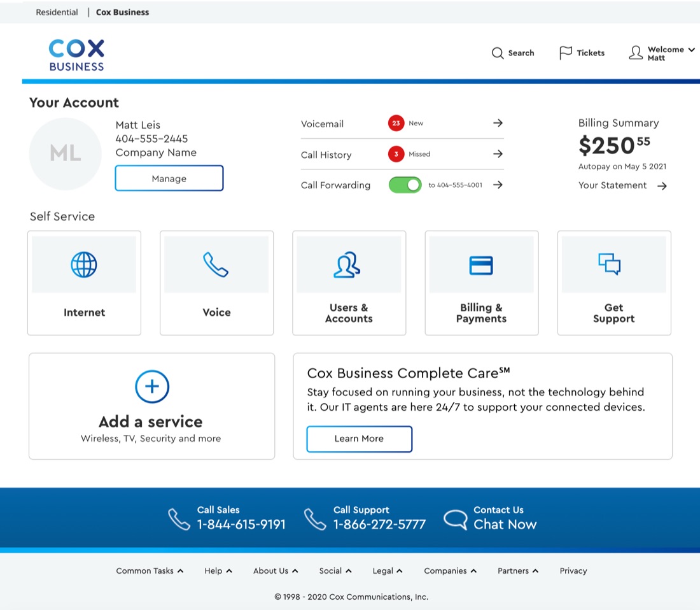The width and height of the screenshot is (700, 610).
Task: Click the $250.55 billing amount
Action: point(614,145)
